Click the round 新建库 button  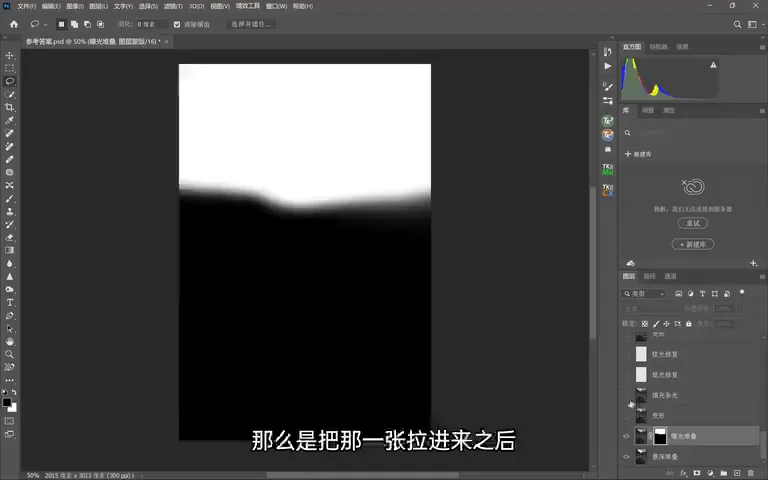pos(693,244)
